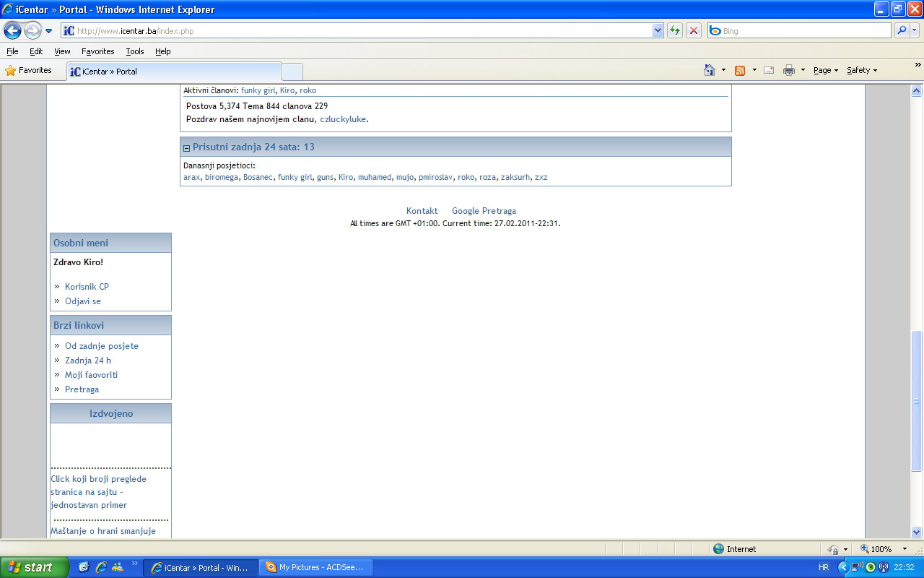Open the zoom level 100% dropdown
This screenshot has width=924, height=578.
(x=905, y=549)
